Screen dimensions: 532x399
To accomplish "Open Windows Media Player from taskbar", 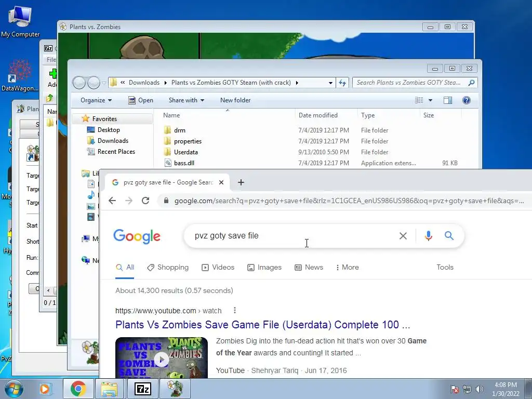I will pos(45,389).
